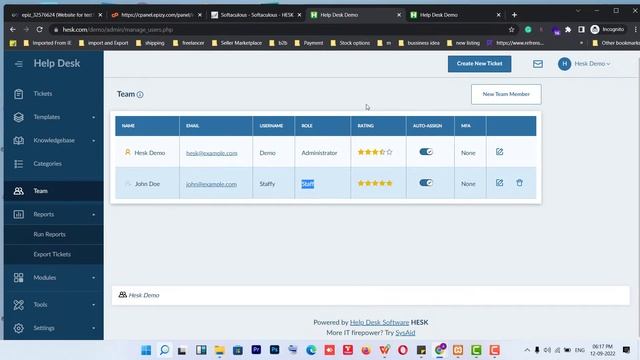640x360 pixels.
Task: Switch to Softaculous HESK tab
Action: coord(257,15)
